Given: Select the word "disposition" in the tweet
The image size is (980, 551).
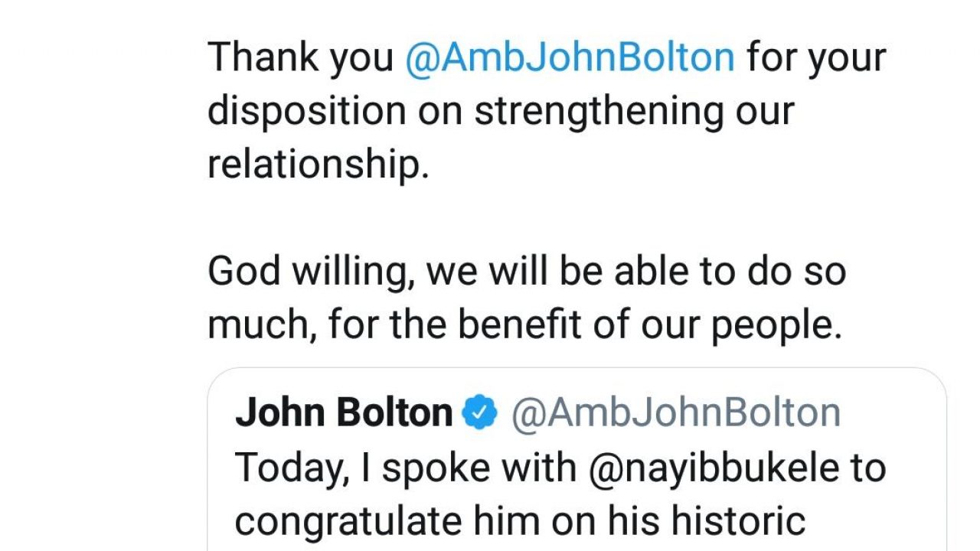Looking at the screenshot, I should click(306, 111).
